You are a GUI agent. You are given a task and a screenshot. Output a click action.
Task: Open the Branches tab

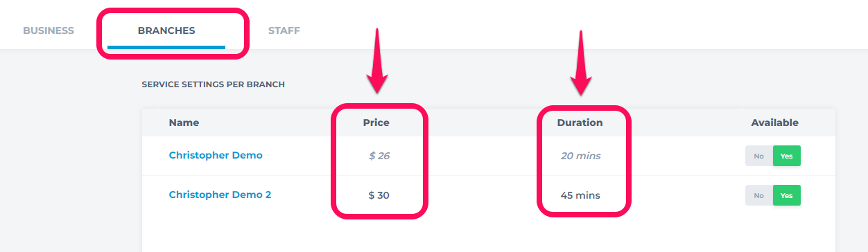tap(166, 30)
